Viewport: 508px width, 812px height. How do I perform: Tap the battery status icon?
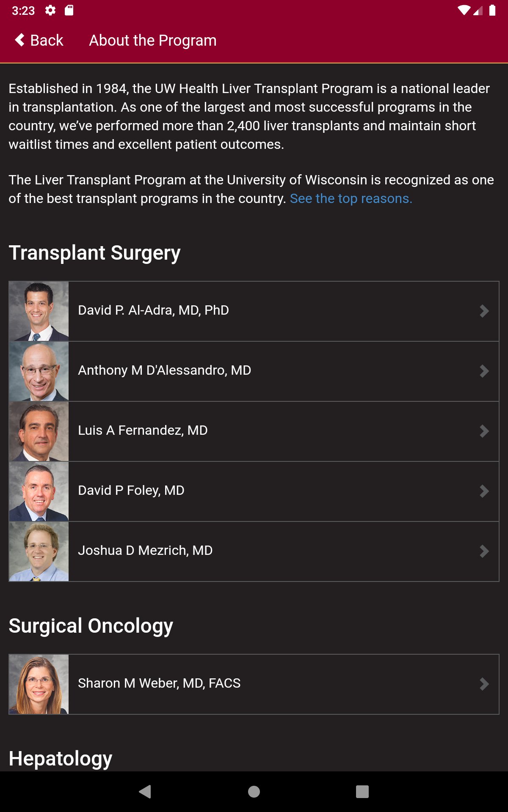[x=492, y=11]
